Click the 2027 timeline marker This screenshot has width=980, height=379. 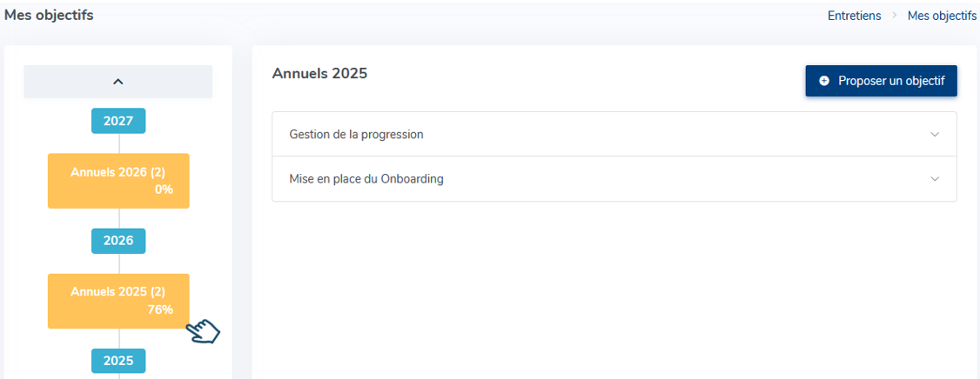[x=118, y=121]
